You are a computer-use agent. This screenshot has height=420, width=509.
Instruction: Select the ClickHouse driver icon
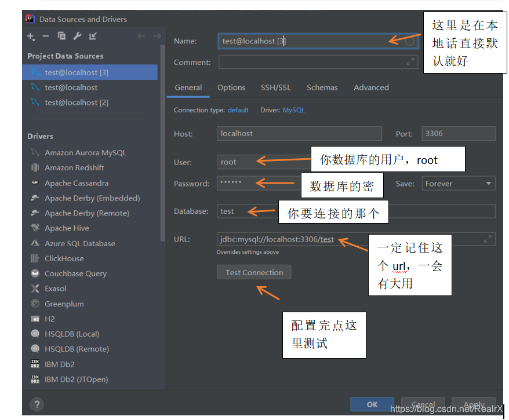(x=35, y=258)
